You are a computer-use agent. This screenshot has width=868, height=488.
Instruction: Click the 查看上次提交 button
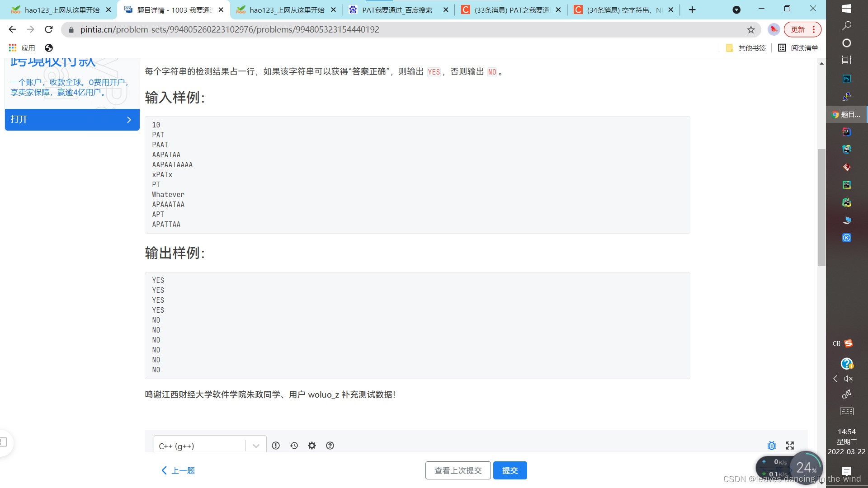tap(458, 470)
